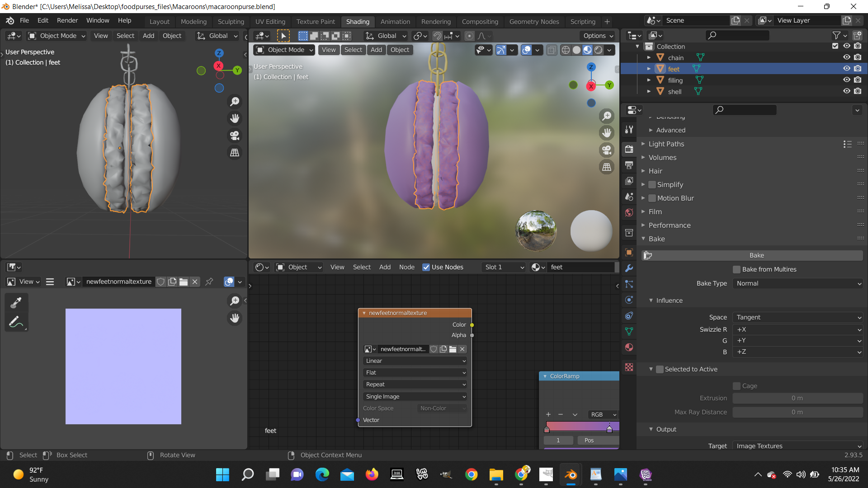
Task: Open the World properties tab
Action: (629, 212)
